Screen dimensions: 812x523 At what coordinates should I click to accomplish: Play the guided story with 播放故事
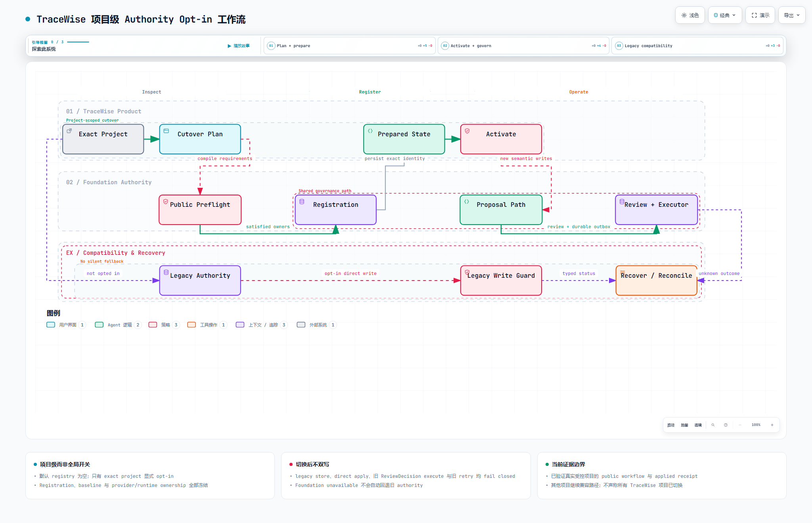tap(239, 46)
